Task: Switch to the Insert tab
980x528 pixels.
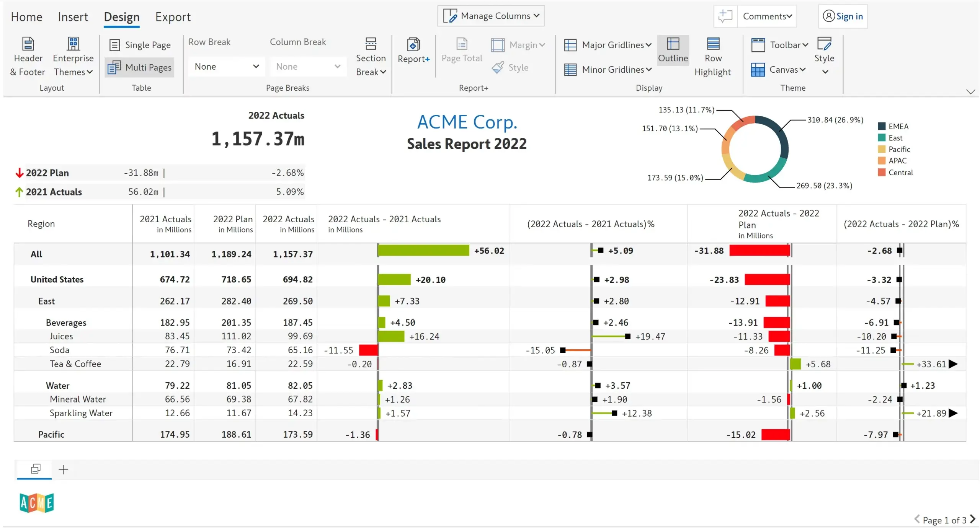Action: click(73, 17)
